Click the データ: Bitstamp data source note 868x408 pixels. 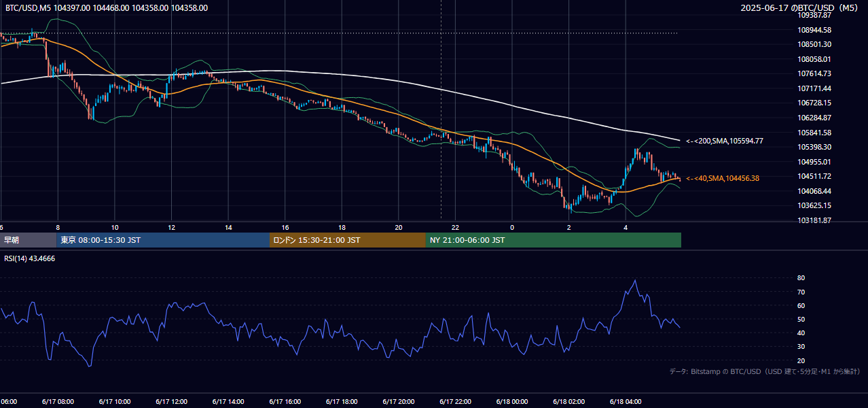(x=765, y=371)
